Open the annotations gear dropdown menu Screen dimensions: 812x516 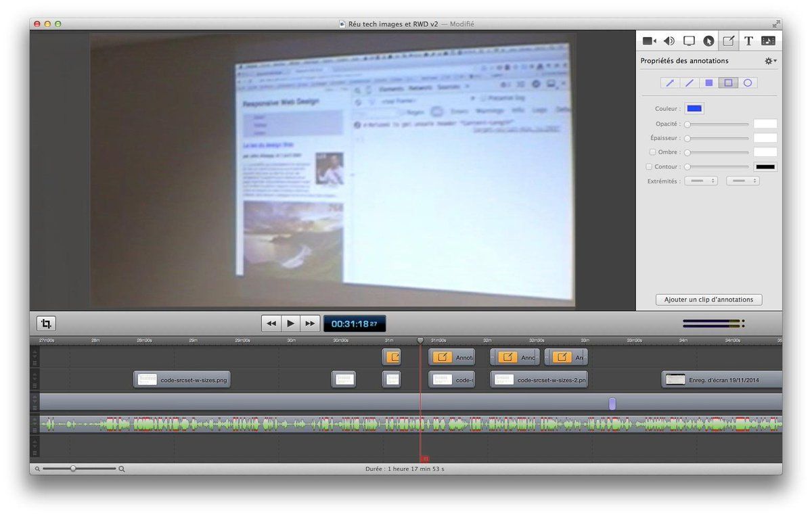771,61
